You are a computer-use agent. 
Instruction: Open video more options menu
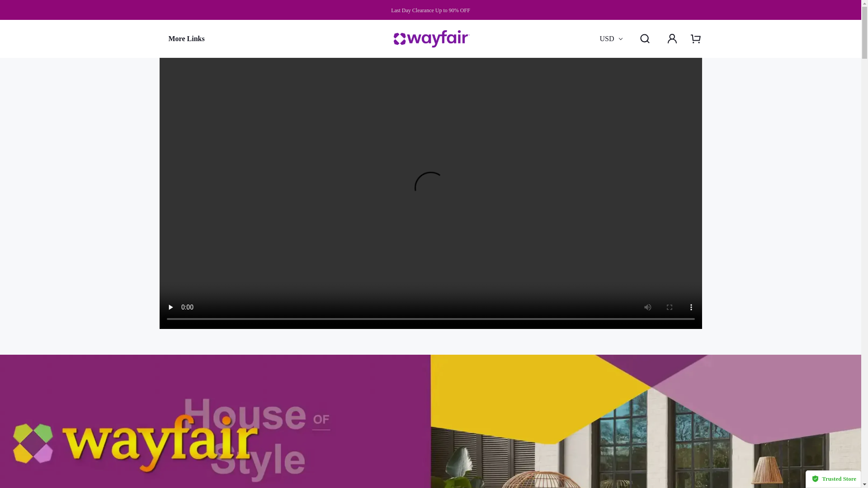691,307
